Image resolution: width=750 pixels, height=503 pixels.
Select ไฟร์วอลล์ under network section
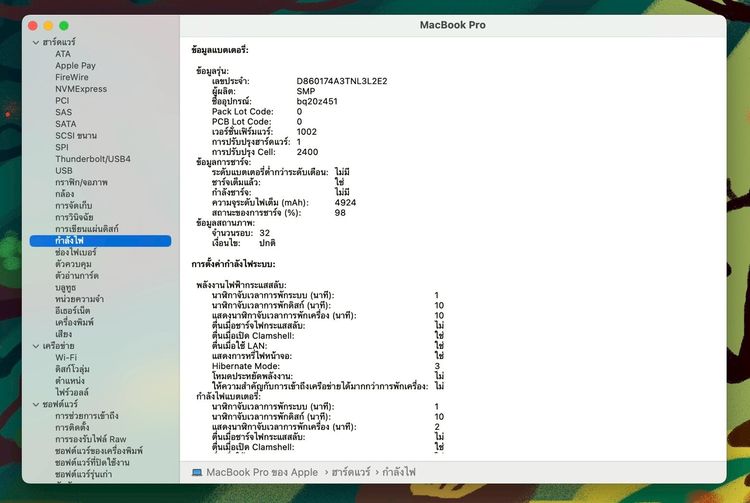tap(72, 392)
